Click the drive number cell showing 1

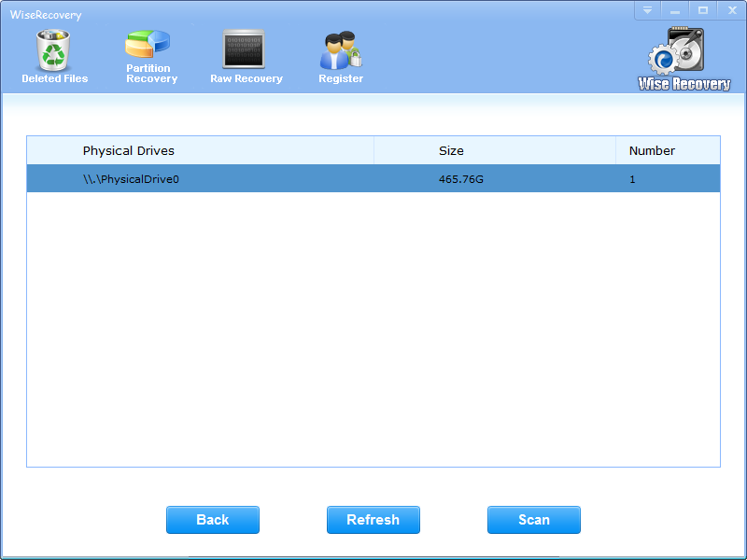632,179
